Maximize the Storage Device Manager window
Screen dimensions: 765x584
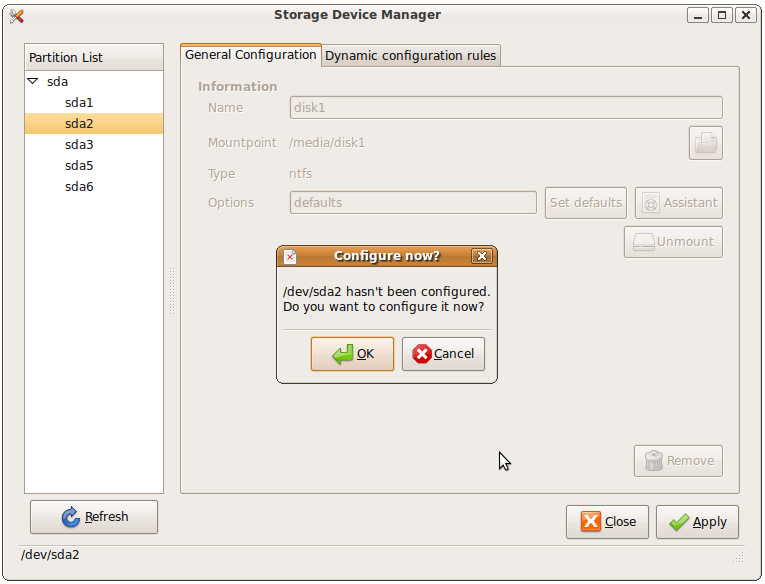pyautogui.click(x=720, y=15)
